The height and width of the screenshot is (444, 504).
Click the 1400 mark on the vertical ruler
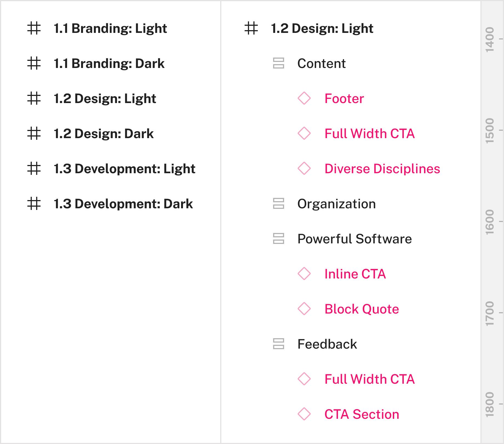[x=490, y=39]
